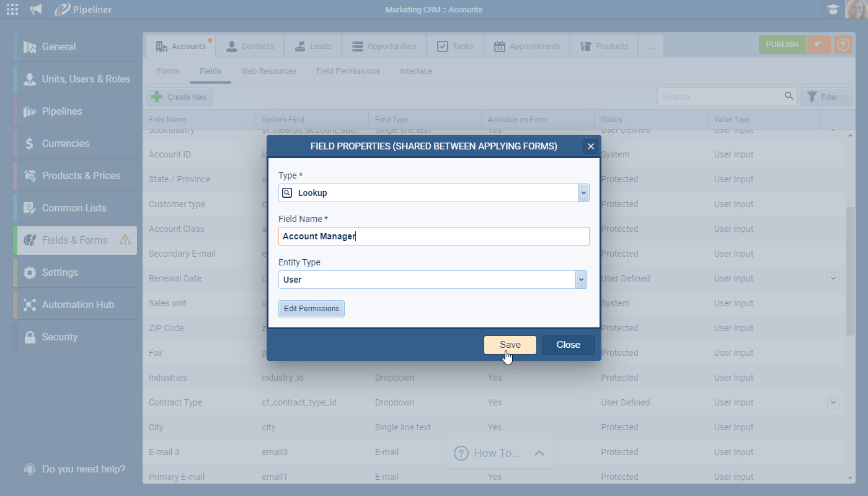The width and height of the screenshot is (868, 496).
Task: Open the apps grid icon in top-left corner
Action: [x=12, y=9]
